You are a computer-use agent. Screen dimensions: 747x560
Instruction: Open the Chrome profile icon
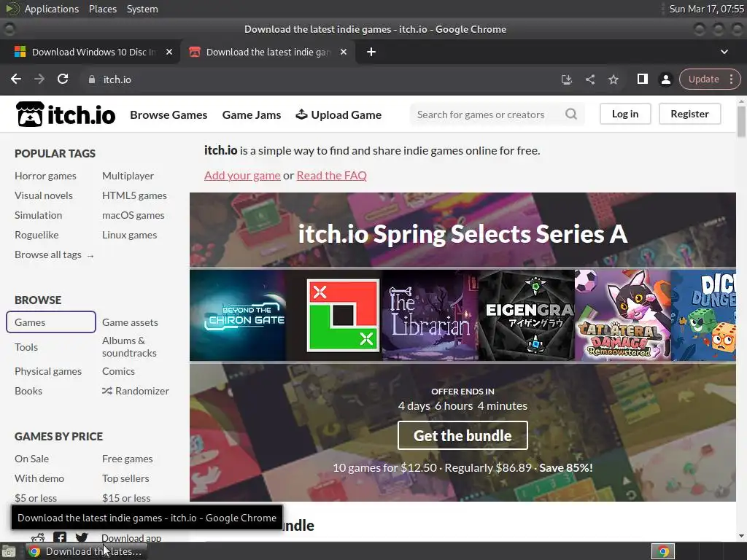[665, 79]
